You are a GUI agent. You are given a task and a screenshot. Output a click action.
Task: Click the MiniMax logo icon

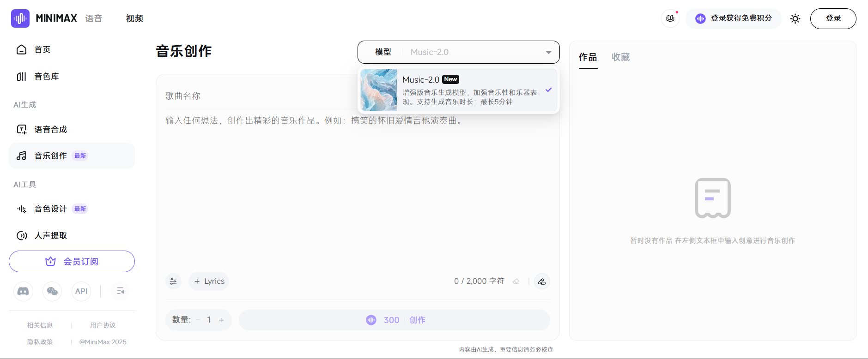point(20,18)
